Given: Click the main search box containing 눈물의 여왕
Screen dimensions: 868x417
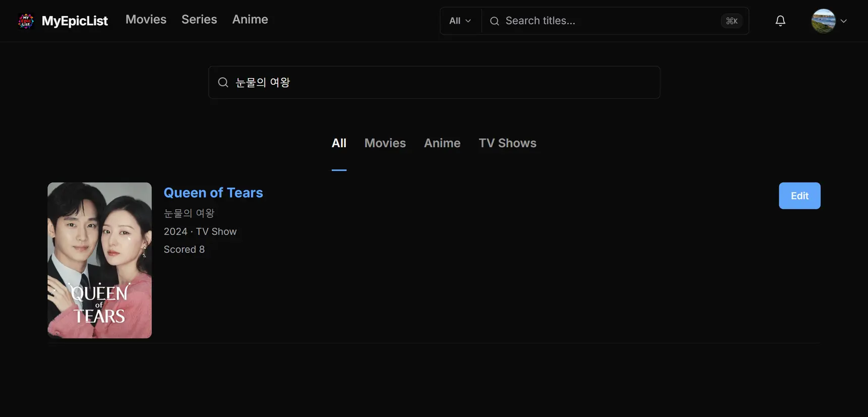Looking at the screenshot, I should pos(434,82).
